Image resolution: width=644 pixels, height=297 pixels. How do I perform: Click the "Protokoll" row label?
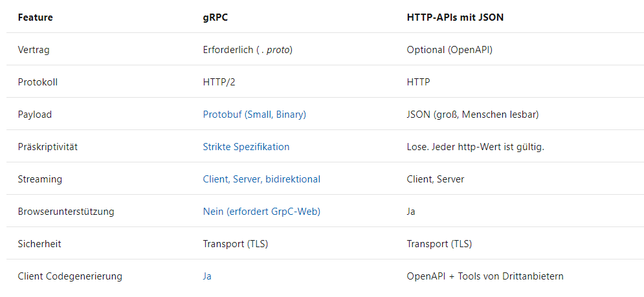tap(38, 82)
